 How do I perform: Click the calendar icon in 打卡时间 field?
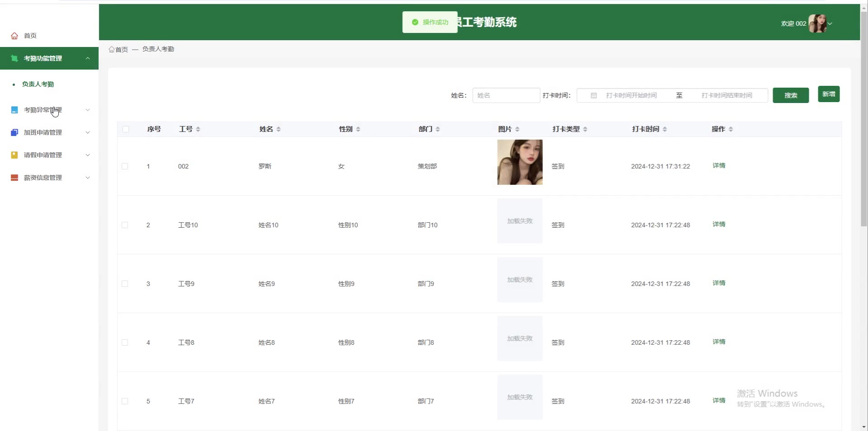(594, 95)
